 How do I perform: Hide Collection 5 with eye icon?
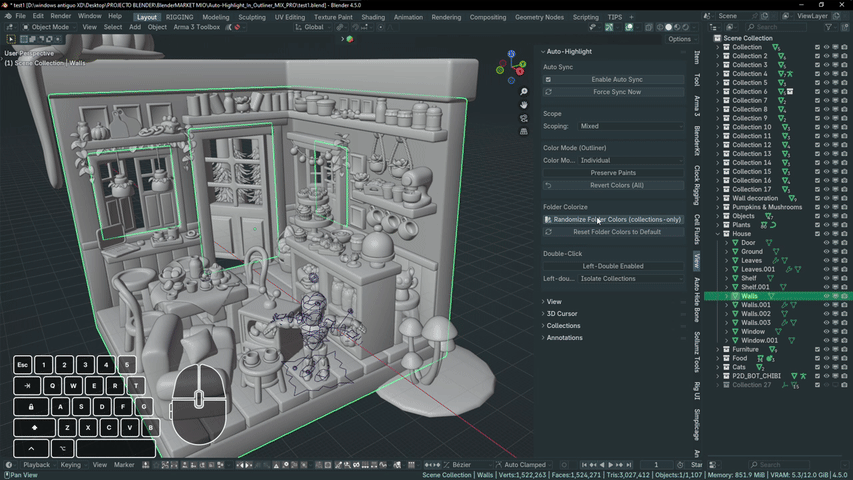pyautogui.click(x=826, y=83)
